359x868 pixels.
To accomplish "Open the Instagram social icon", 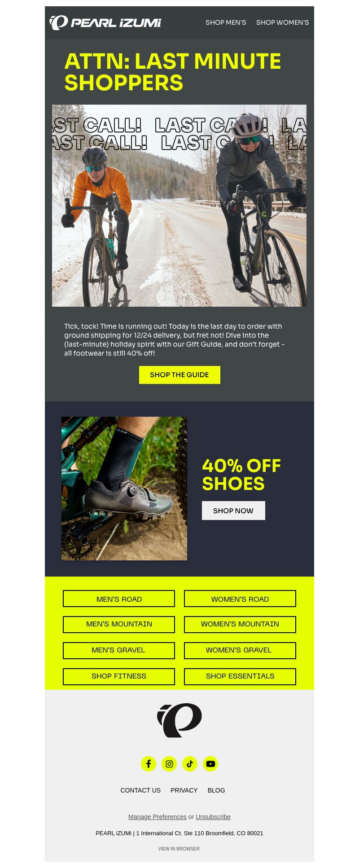I will point(169,764).
